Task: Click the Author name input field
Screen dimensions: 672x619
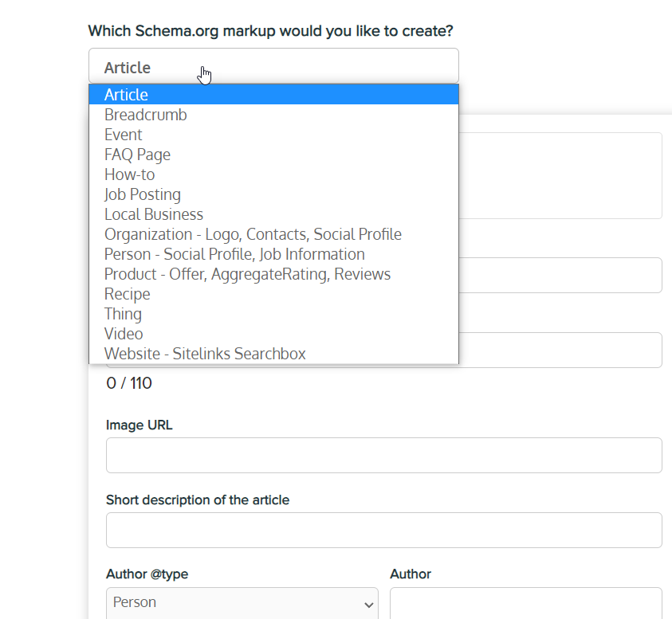Action: (x=525, y=603)
